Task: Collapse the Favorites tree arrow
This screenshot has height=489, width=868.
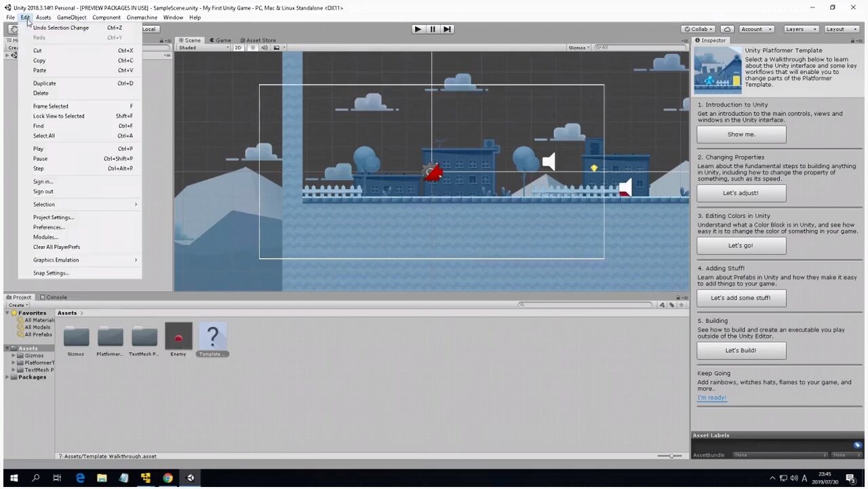Action: tap(8, 313)
